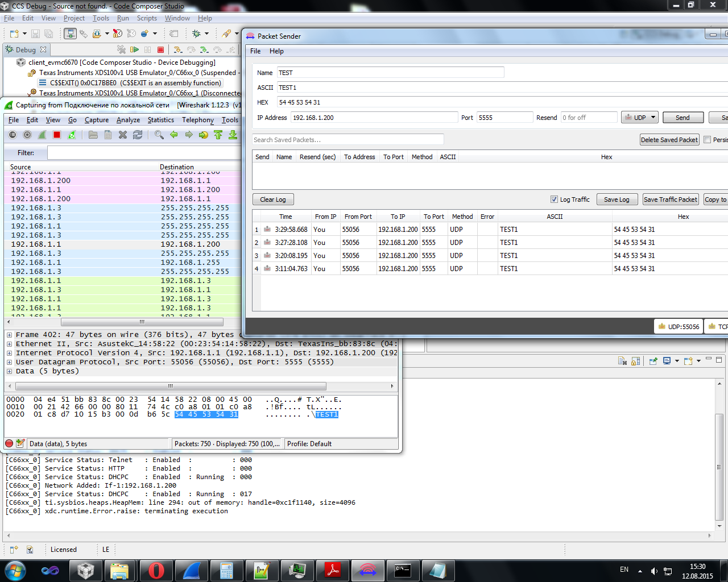Click the UDP:55056 status button
Image resolution: width=728 pixels, height=582 pixels.
click(679, 327)
